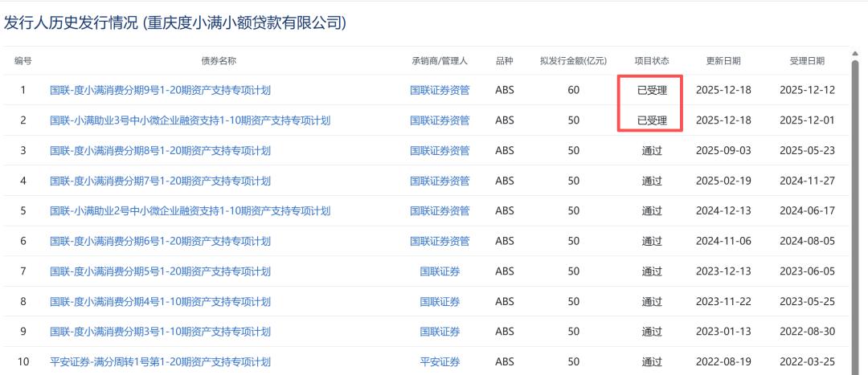The image size is (868, 375).
Task: Click 国联证券 underwriter link in row 7
Action: 440,271
